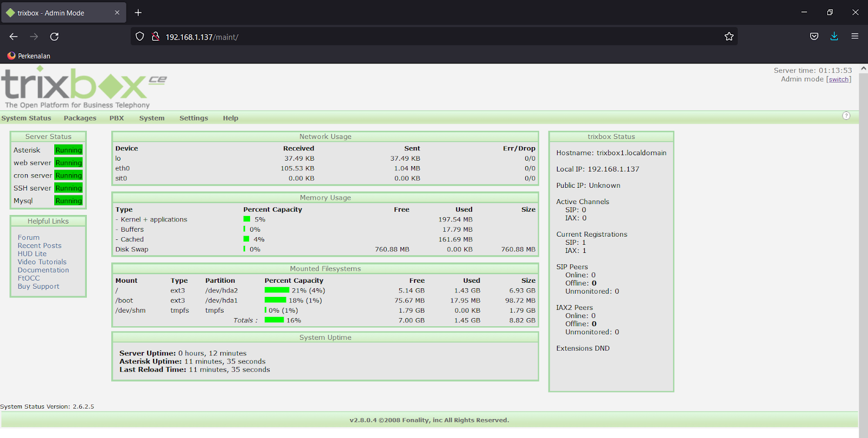Click the /dev/hda2 capacity bar at 21%

tap(277, 290)
